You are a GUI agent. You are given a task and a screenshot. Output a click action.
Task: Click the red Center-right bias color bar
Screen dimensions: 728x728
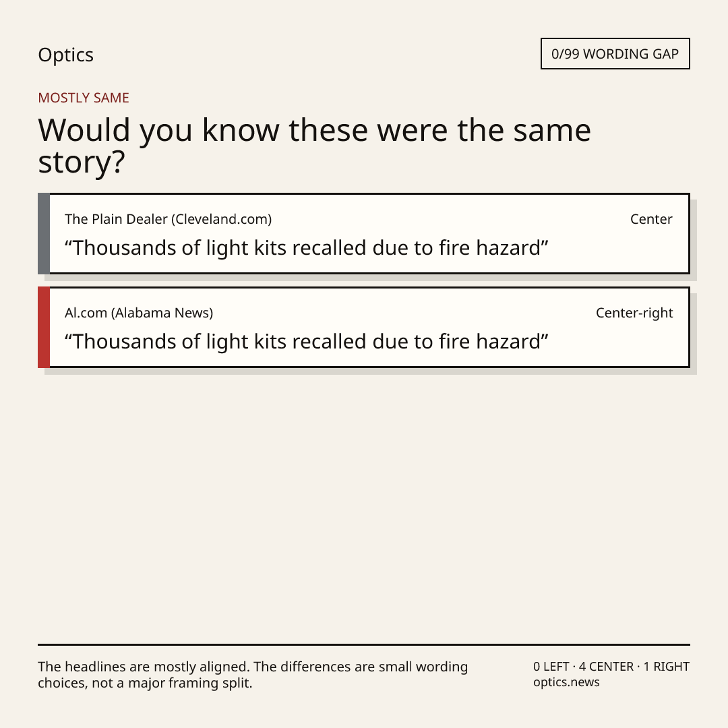pos(44,328)
